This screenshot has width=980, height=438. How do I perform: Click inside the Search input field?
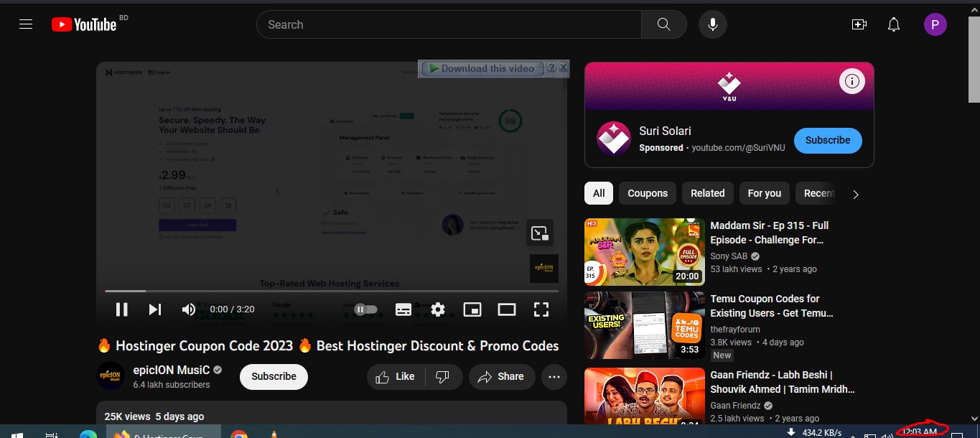(449, 24)
